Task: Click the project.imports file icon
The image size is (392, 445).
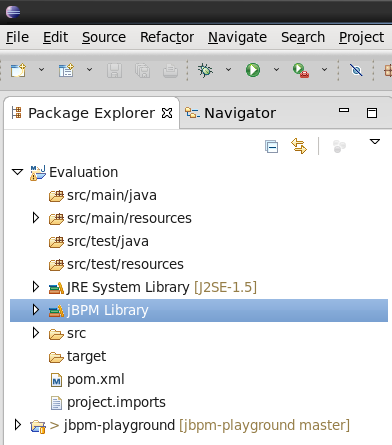Action: pyautogui.click(x=56, y=403)
